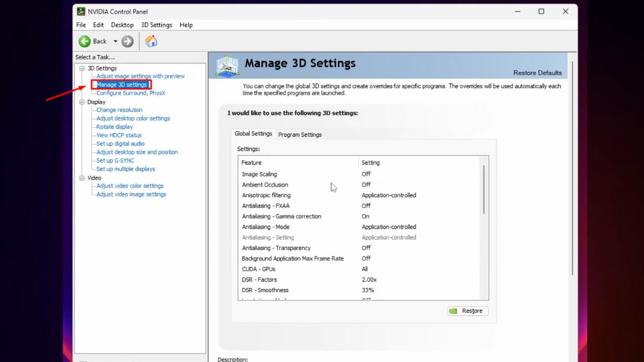The width and height of the screenshot is (644, 362).
Task: Open Adjust video color settings
Action: coord(130,186)
